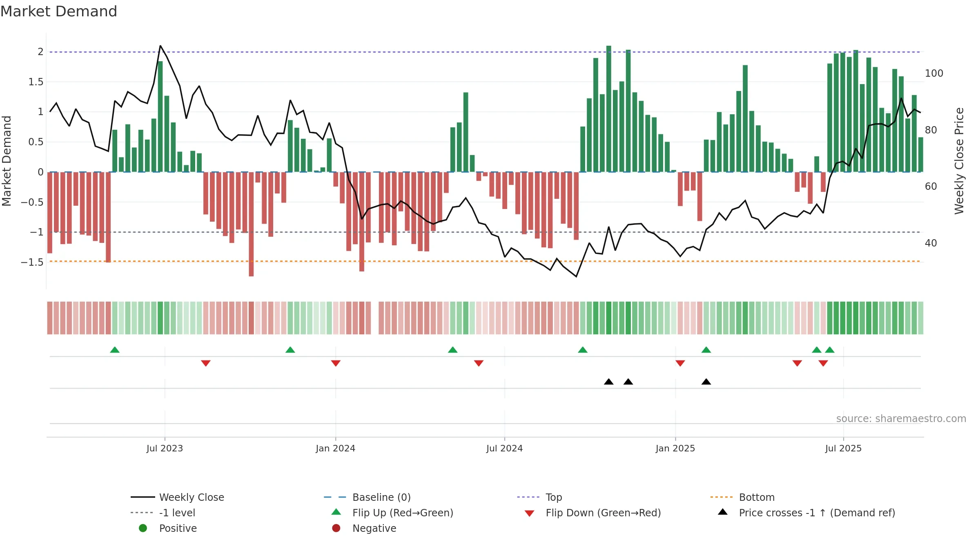Select the 'Top' legend label
Viewport: 980px width, 551px height.
tap(554, 497)
